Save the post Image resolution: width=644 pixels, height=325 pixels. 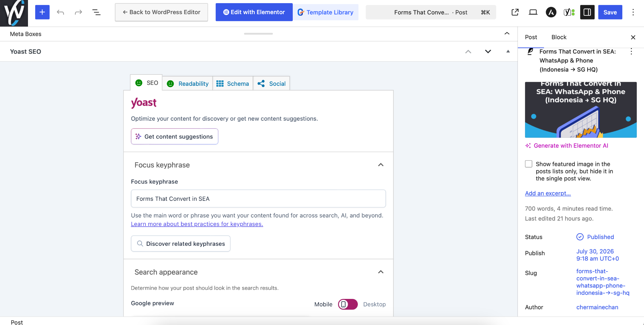[610, 12]
